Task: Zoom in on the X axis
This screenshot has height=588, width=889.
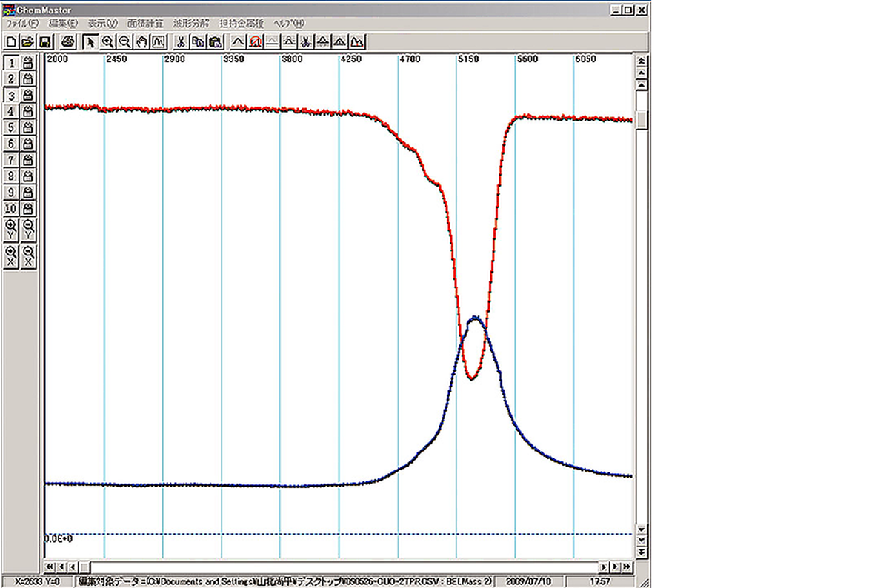Action: (x=11, y=257)
